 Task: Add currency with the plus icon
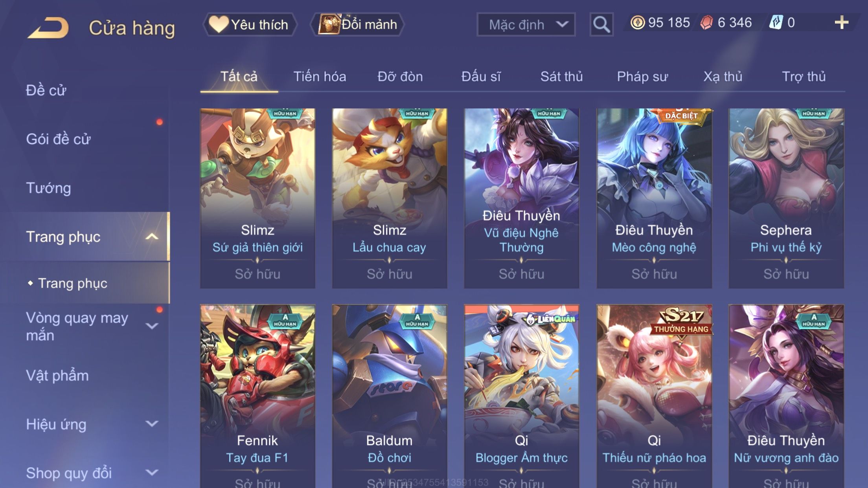click(841, 22)
